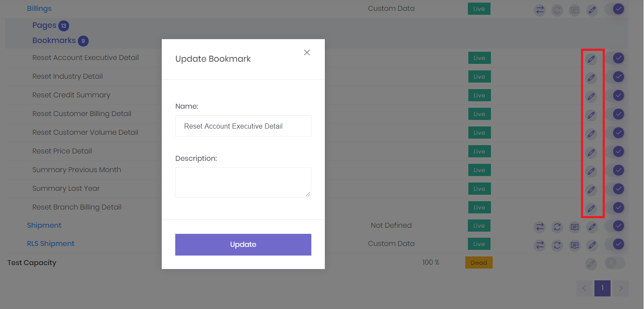Enable the Reset Price Detail bookmark toggle
Viewport: 644px width, 309px height.
(x=618, y=152)
